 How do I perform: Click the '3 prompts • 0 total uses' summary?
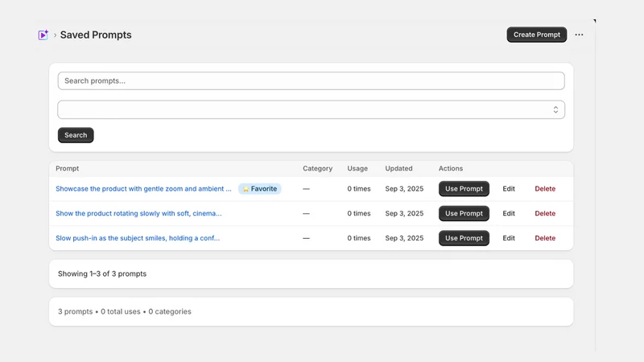(x=125, y=311)
